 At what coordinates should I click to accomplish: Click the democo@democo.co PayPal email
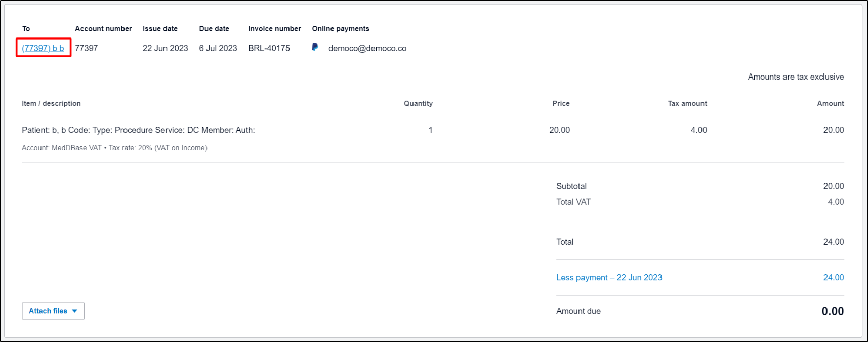click(x=367, y=48)
